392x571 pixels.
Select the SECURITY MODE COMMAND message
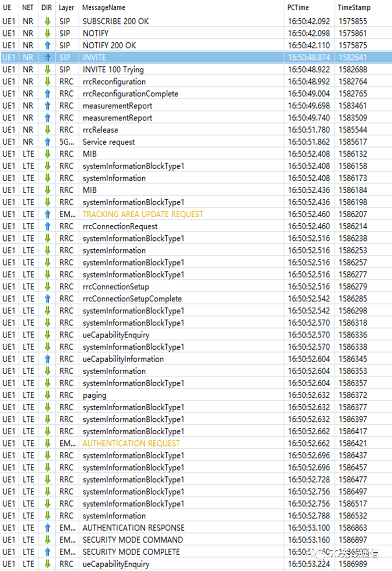pyautogui.click(x=133, y=540)
